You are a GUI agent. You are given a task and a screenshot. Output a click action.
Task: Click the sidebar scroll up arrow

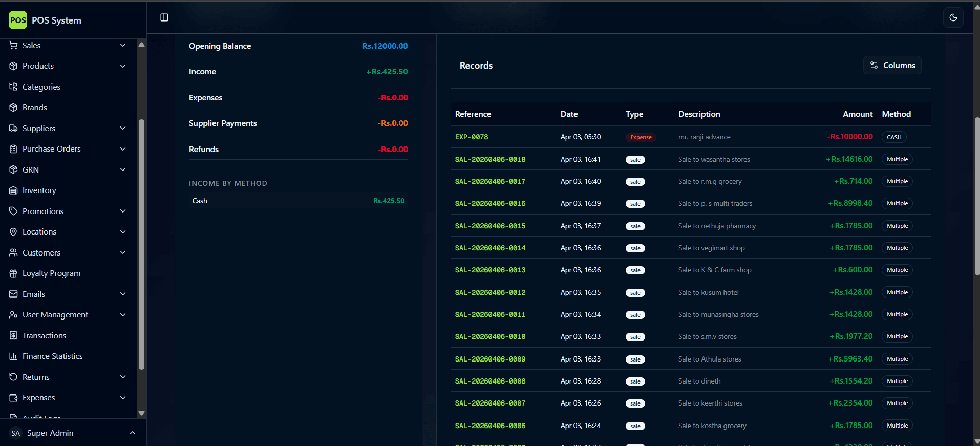[142, 45]
